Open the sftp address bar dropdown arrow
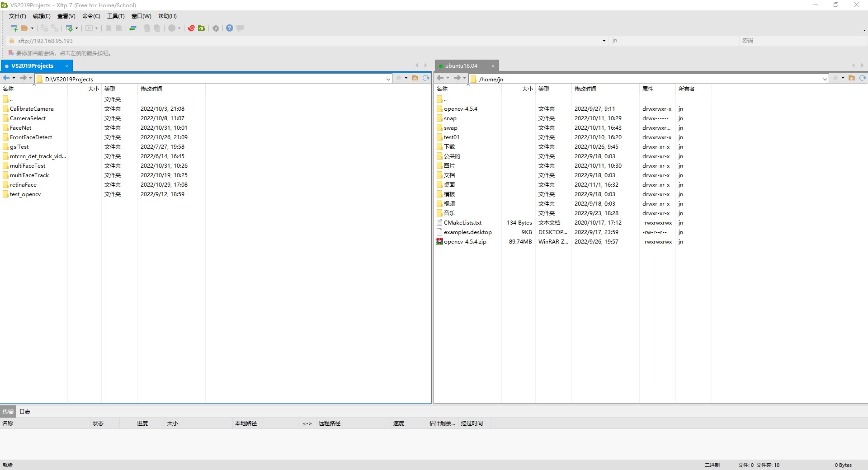This screenshot has height=470, width=868. coord(604,41)
